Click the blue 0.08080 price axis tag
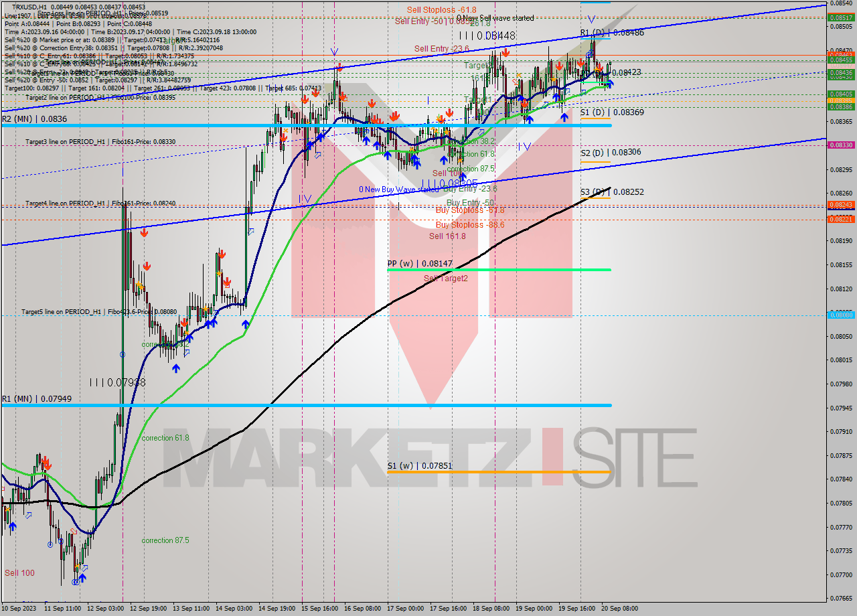857x616 pixels. [x=841, y=314]
